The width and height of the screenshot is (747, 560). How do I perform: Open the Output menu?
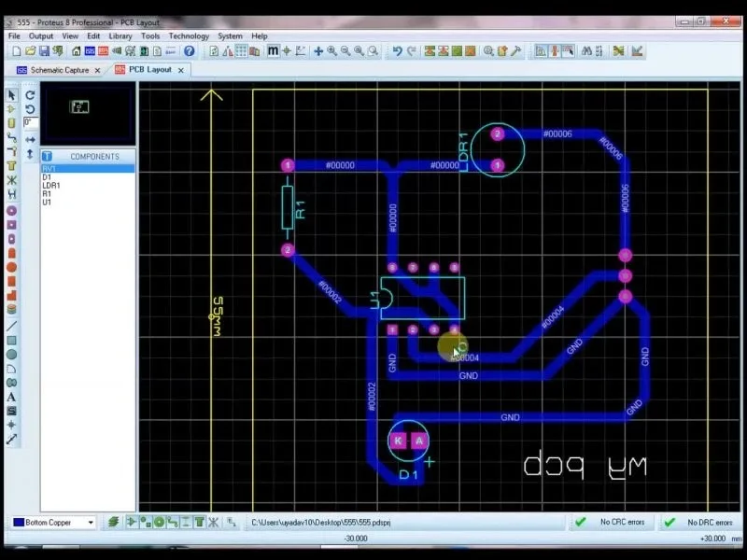pos(41,36)
